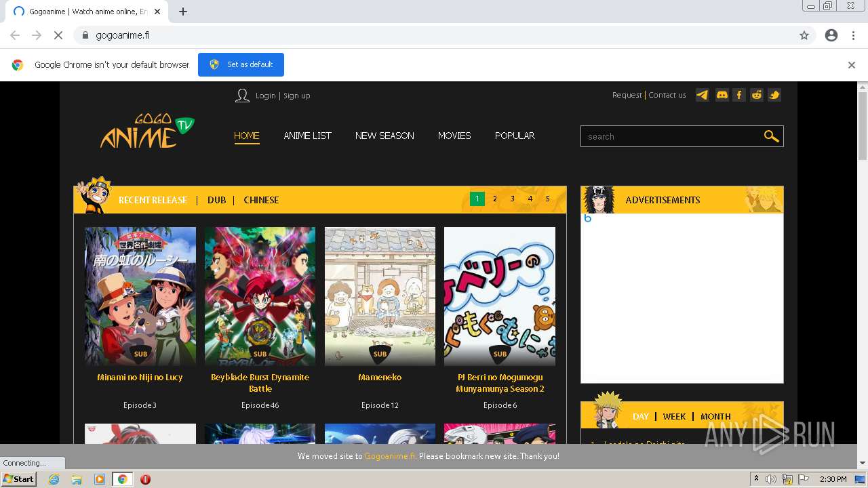
Task: Open the Twitter social icon
Action: click(774, 95)
